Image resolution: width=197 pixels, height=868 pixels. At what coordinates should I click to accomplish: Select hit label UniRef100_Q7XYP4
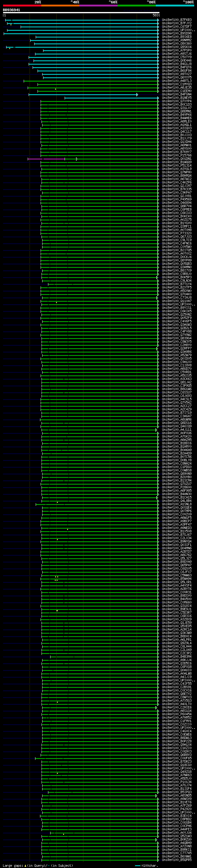[177, 101]
